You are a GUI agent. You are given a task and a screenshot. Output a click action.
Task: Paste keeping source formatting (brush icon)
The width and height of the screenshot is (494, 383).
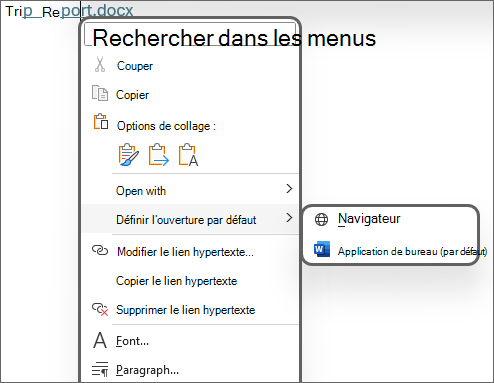(x=128, y=155)
